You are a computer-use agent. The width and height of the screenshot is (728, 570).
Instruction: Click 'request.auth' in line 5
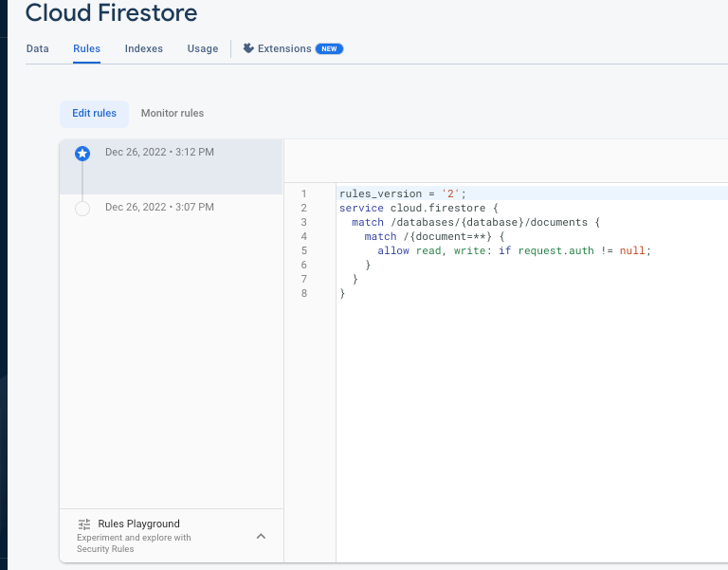coord(555,250)
